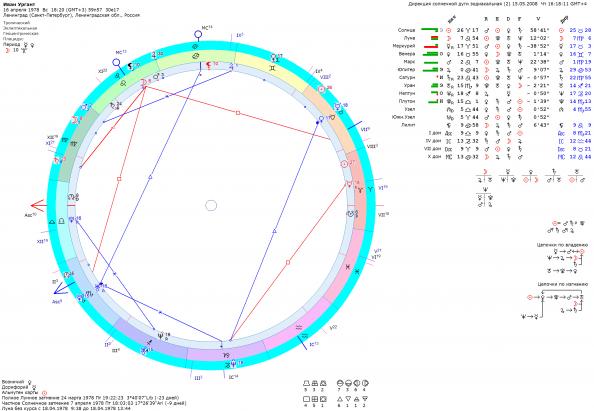Click the small circle at the chart center
The image size is (594, 411).
tap(211, 205)
